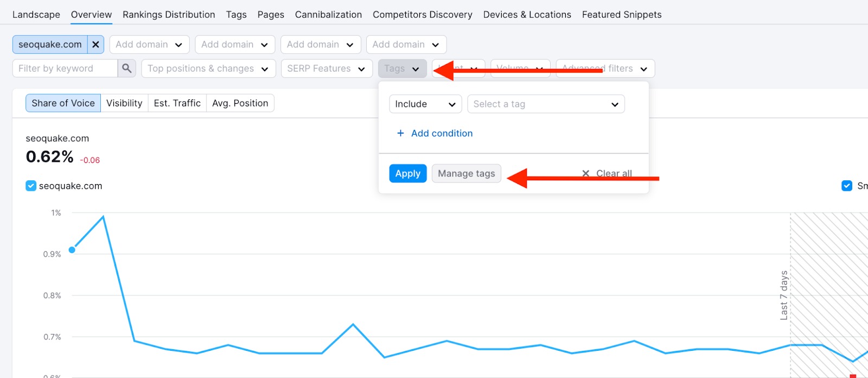Select the Share of Voice metric
Screen dimensions: 868x378
(63, 103)
